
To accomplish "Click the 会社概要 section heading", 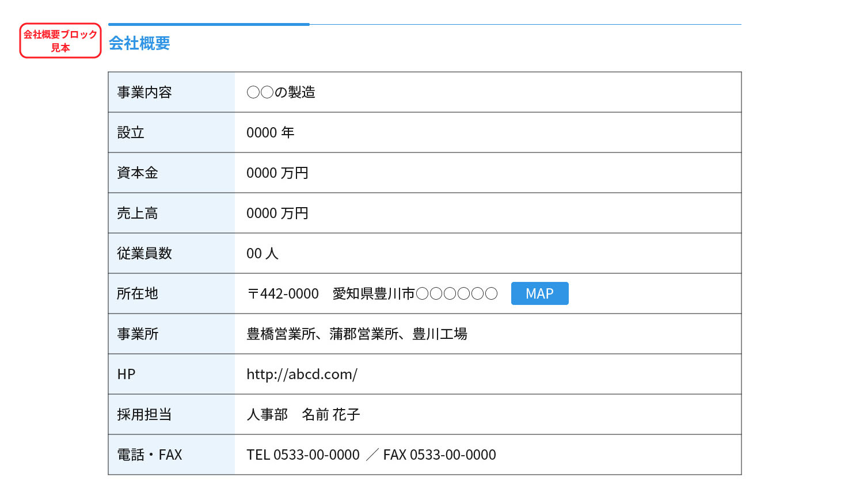I will tap(139, 43).
